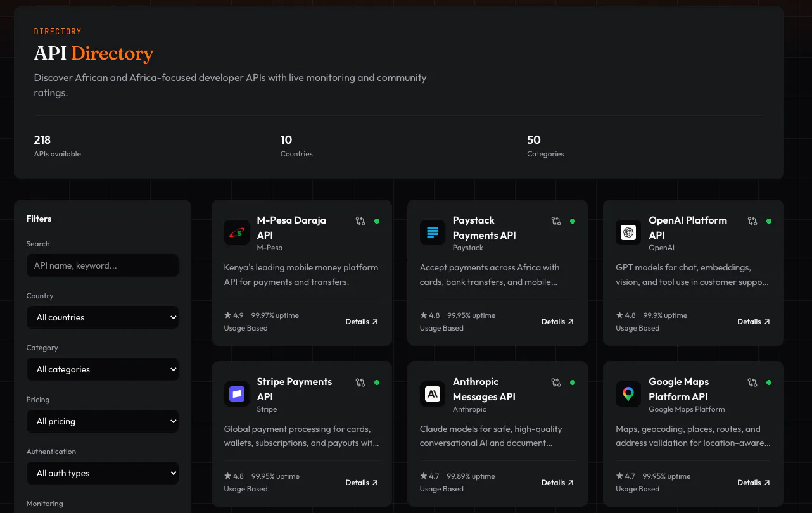Click the star icon beside the 4.9 rating
812x513 pixels.
point(228,315)
